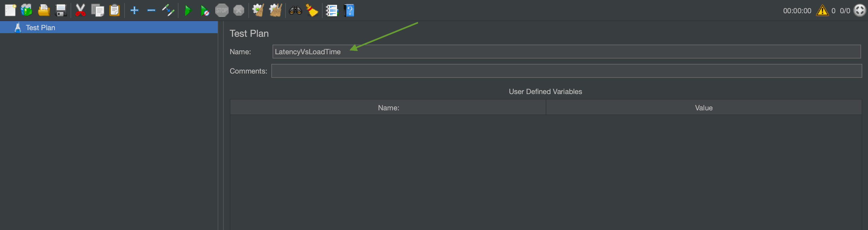Cut selection using scissors icon

[80, 11]
